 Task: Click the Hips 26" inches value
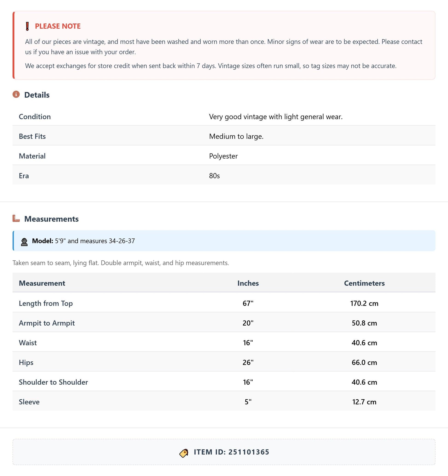pyautogui.click(x=248, y=362)
